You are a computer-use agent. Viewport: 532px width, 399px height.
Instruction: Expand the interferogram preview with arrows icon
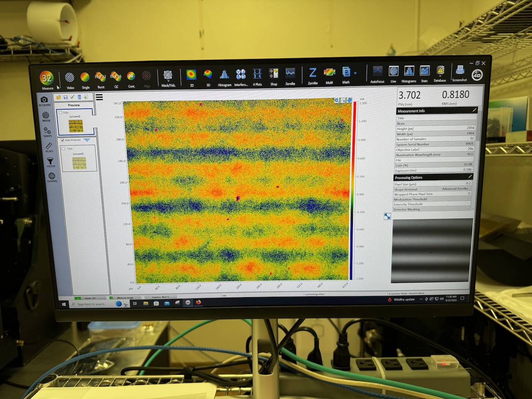(x=387, y=217)
